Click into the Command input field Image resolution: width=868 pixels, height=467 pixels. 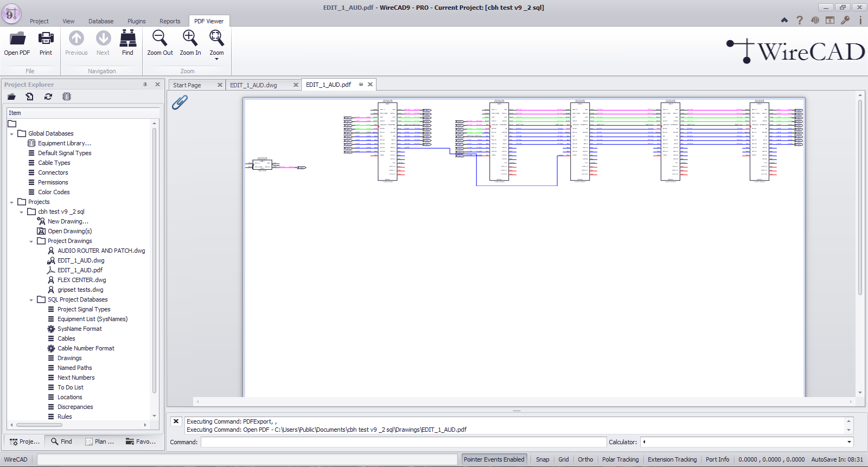[x=403, y=442]
